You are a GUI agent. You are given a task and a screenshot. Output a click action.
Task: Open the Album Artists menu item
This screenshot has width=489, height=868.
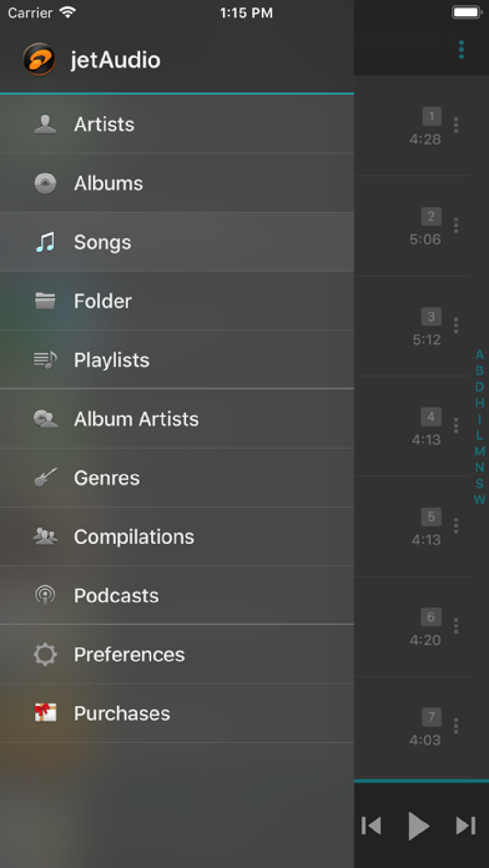pyautogui.click(x=136, y=419)
